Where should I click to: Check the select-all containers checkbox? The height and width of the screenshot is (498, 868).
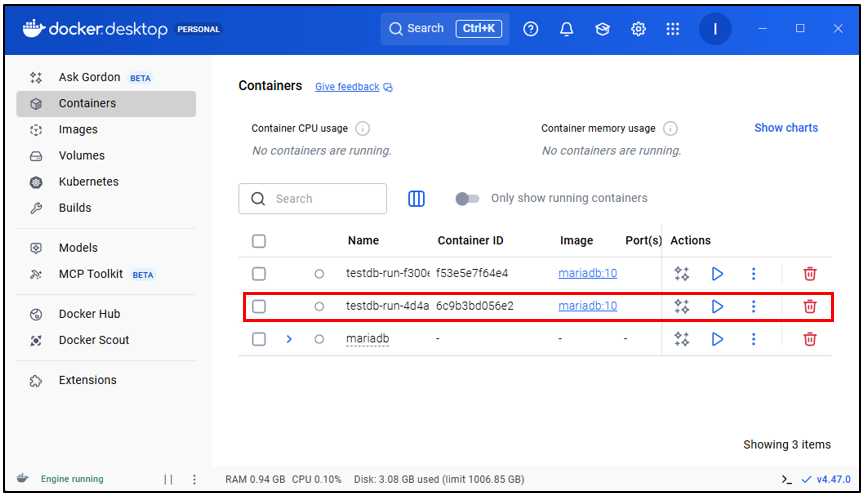click(x=259, y=241)
